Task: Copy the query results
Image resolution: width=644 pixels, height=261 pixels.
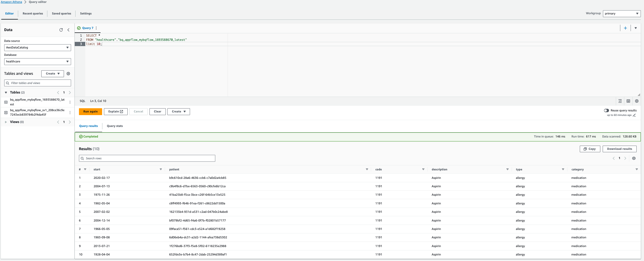Action: [590, 149]
